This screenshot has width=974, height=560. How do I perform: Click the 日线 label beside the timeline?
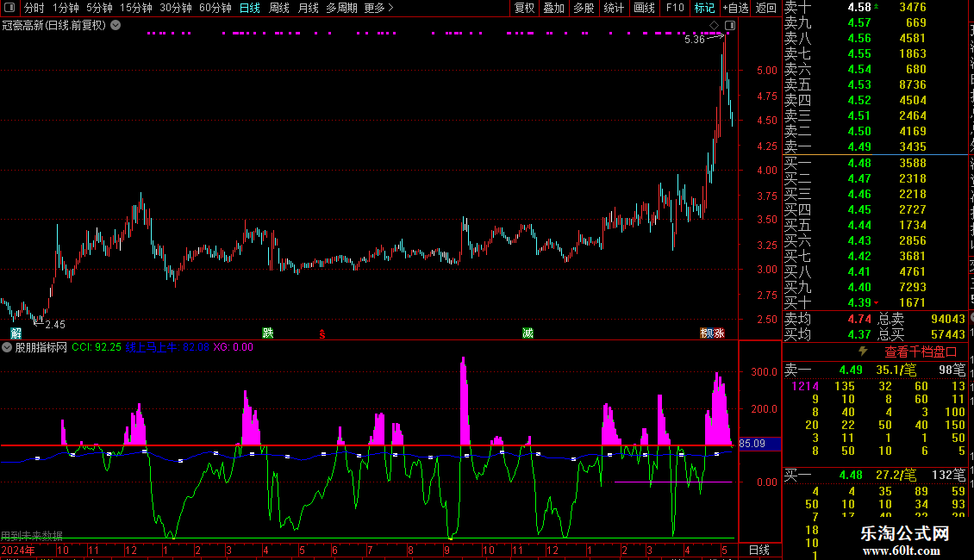(759, 550)
